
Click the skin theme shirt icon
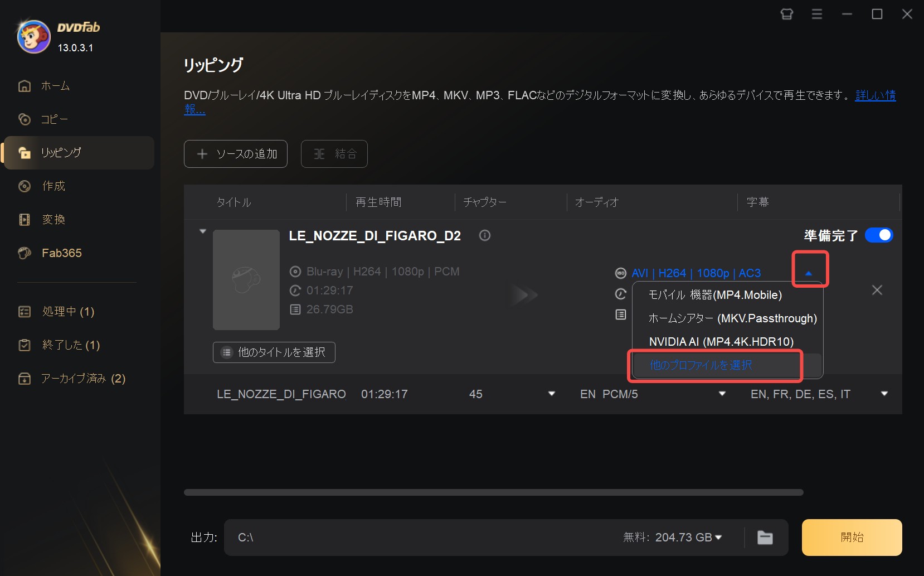[787, 14]
